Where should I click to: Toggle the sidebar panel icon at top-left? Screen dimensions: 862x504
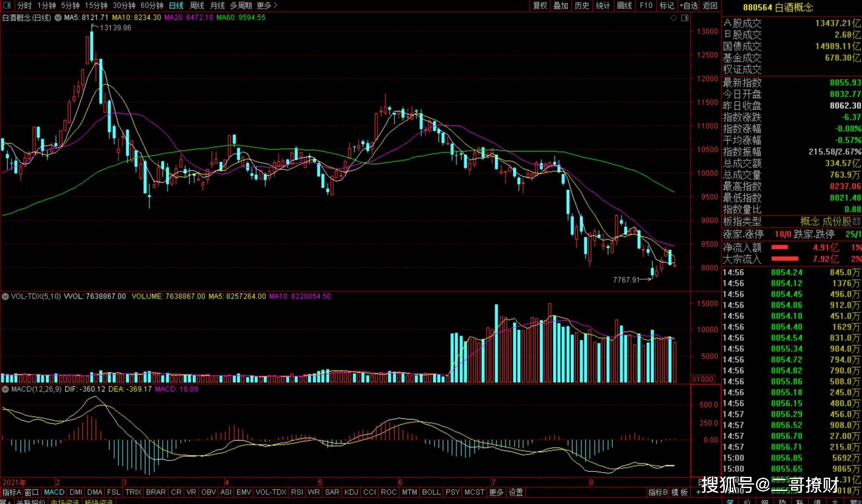7,6
